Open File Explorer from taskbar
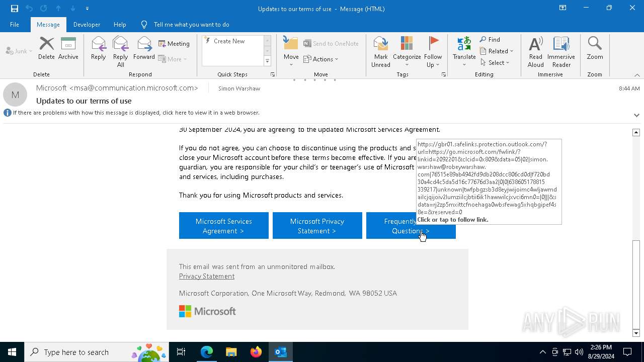Image resolution: width=644 pixels, height=362 pixels. 231,352
